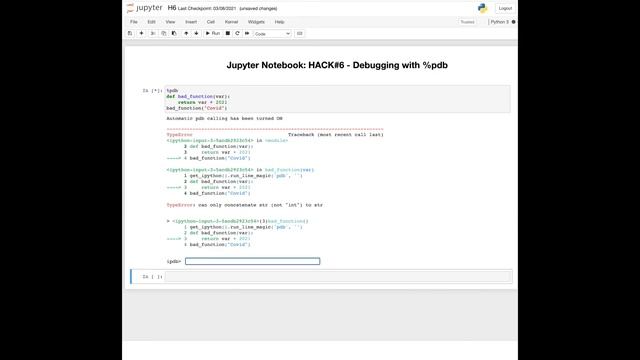This screenshot has width=640, height=360.
Task: Open the Help menu
Action: (280, 22)
